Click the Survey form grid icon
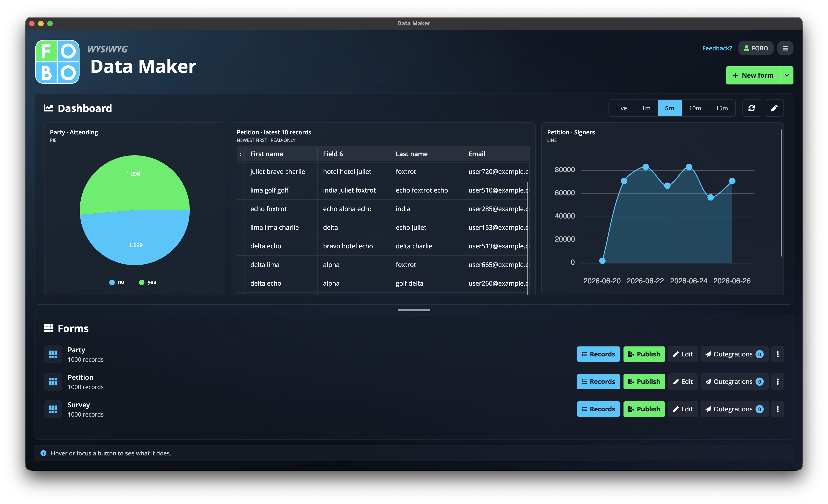 click(53, 409)
